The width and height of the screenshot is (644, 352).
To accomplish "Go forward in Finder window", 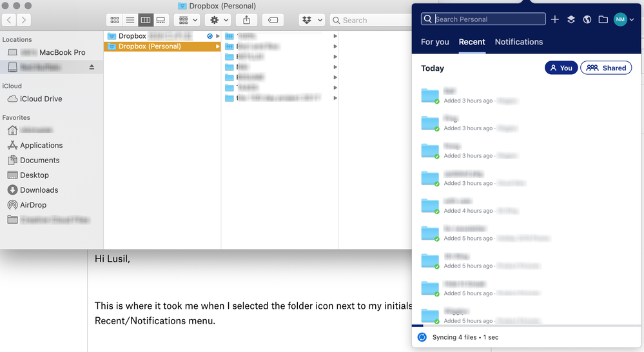I will point(24,20).
